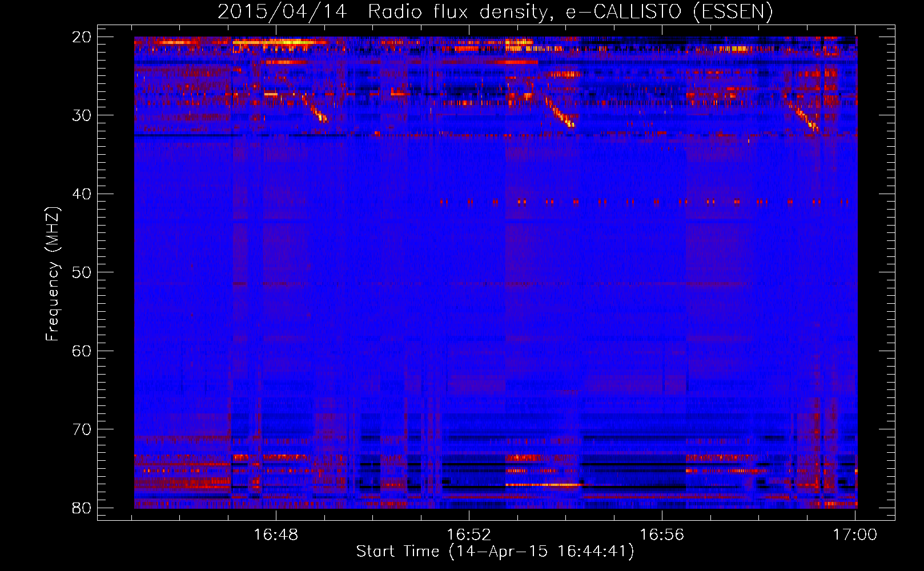Click the 16:52 time tick label

tap(469, 534)
